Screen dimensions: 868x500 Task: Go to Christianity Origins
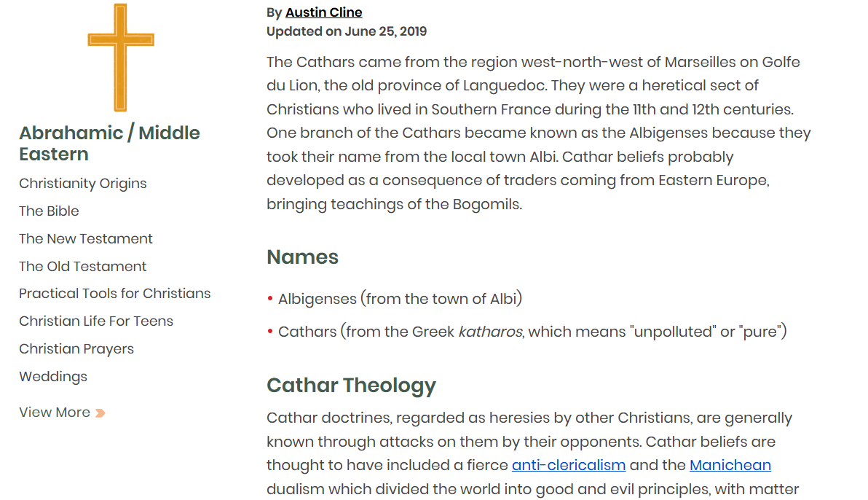83,184
